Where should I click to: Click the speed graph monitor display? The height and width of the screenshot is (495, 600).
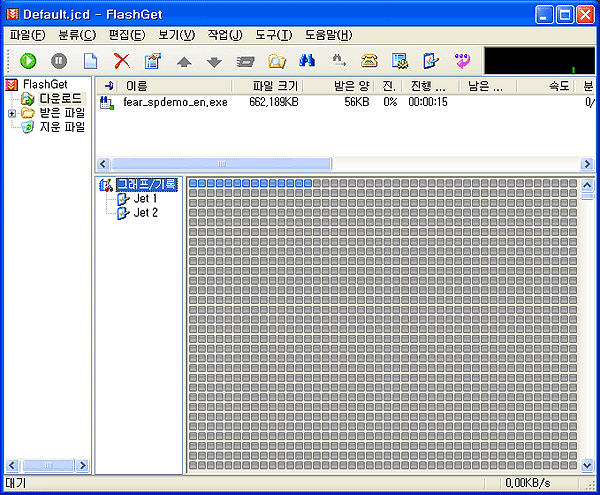(x=539, y=60)
